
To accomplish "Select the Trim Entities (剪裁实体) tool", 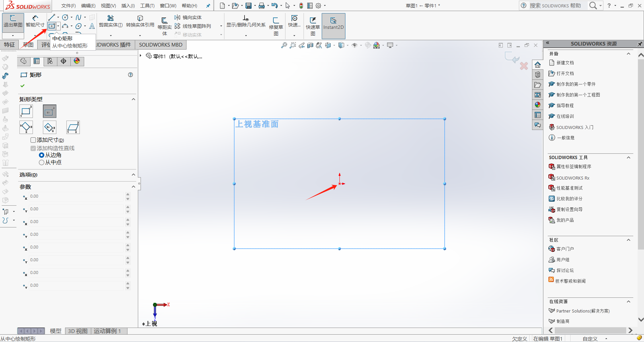I will (111, 21).
